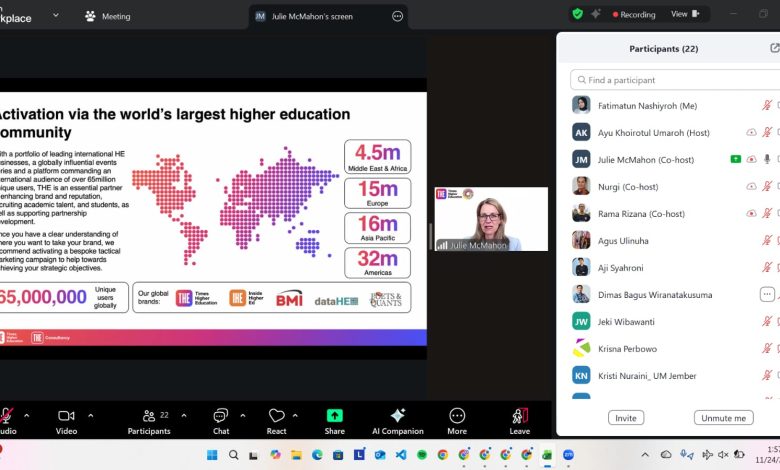Toggle the Participants panel from toolbar

click(148, 415)
